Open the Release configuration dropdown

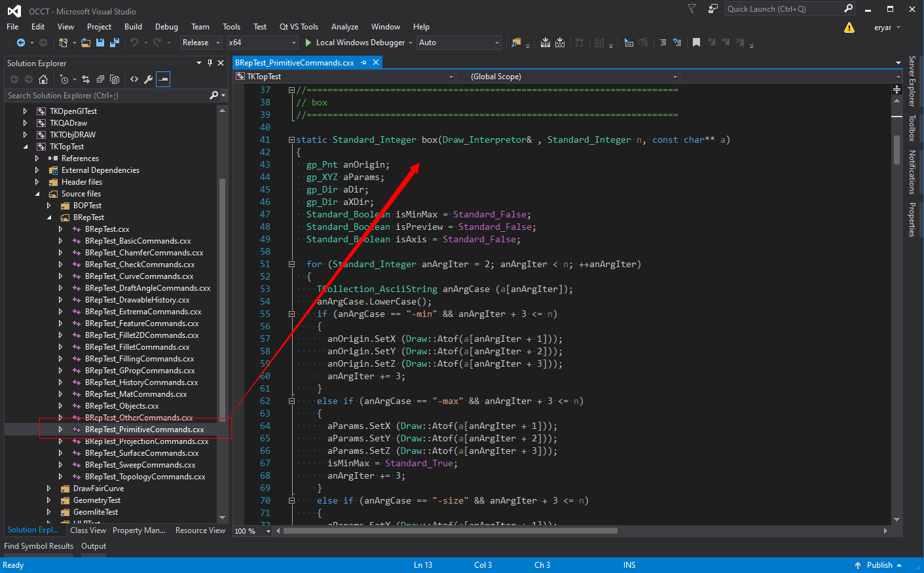[200, 43]
